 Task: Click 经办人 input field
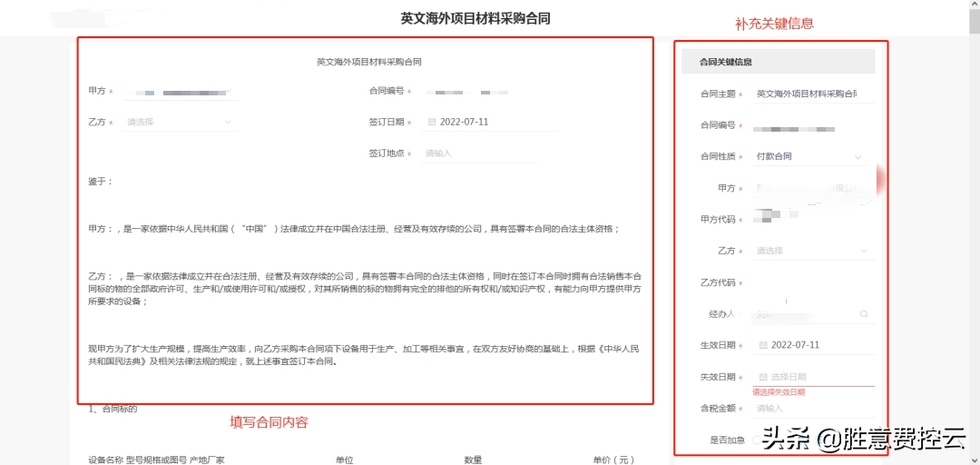[812, 314]
